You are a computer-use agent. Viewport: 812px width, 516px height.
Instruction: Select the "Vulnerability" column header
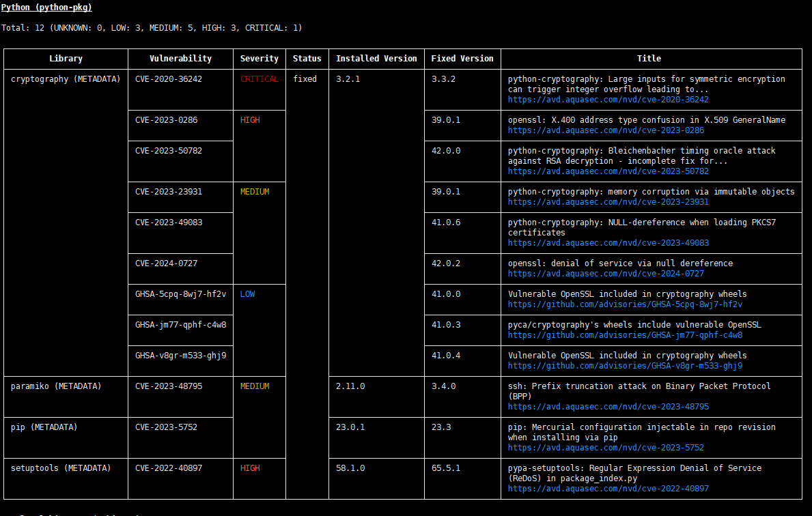[180, 59]
